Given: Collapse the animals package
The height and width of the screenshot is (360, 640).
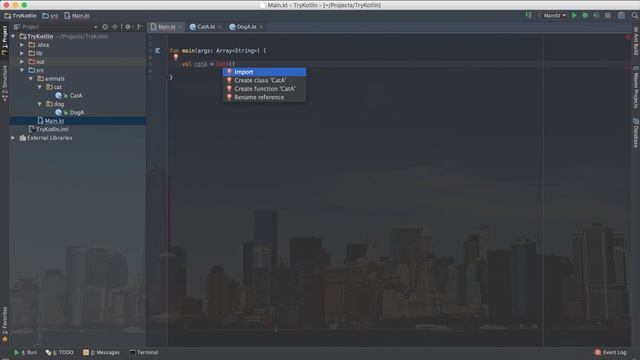Looking at the screenshot, I should (x=31, y=79).
